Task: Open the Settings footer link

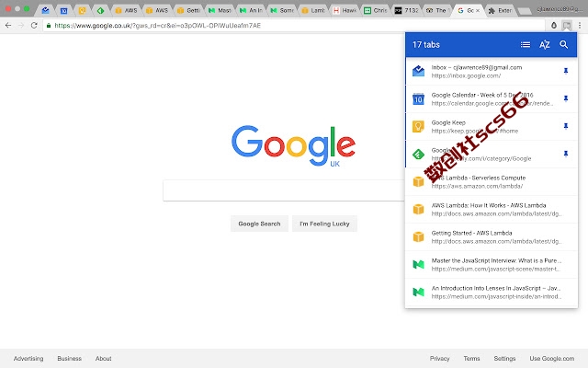Action: tap(504, 359)
